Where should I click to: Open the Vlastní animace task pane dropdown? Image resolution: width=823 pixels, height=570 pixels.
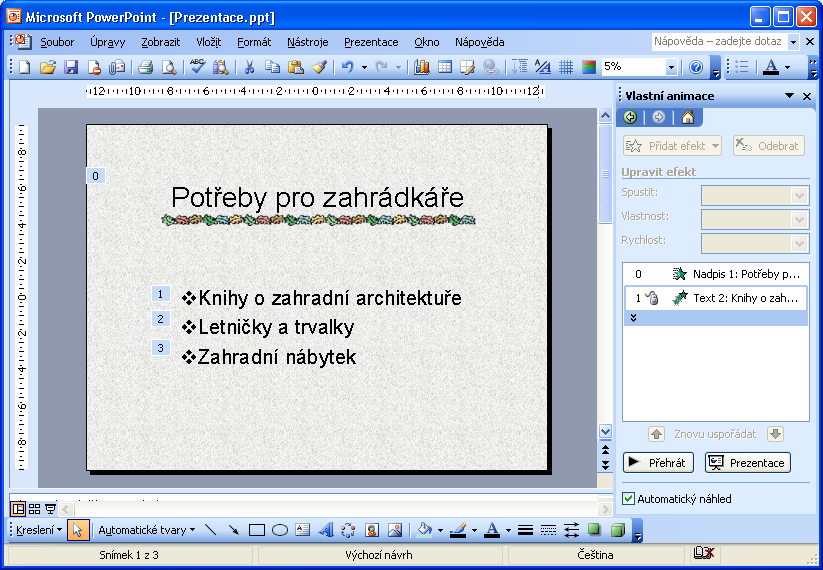point(789,96)
